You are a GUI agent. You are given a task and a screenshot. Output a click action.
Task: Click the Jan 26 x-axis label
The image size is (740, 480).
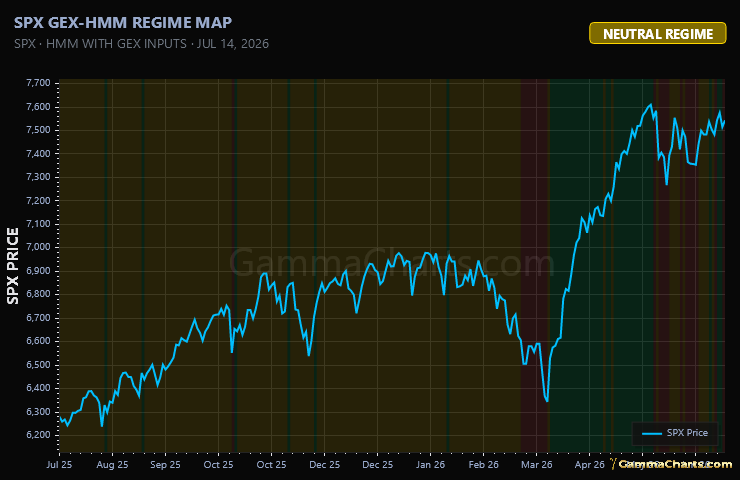tap(430, 465)
